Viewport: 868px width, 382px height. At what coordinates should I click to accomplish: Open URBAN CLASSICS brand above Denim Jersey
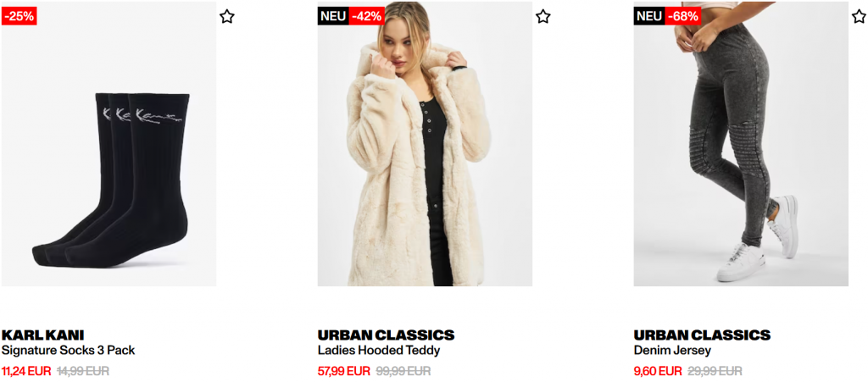coord(702,335)
